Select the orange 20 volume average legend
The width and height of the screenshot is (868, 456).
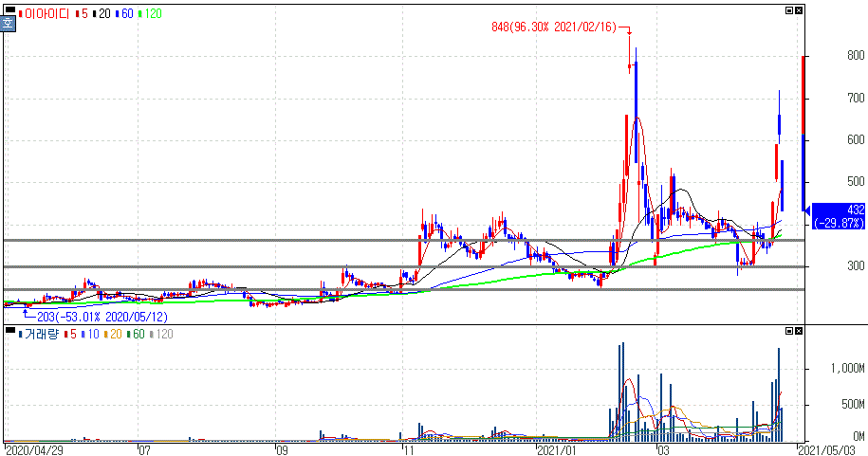[x=113, y=335]
